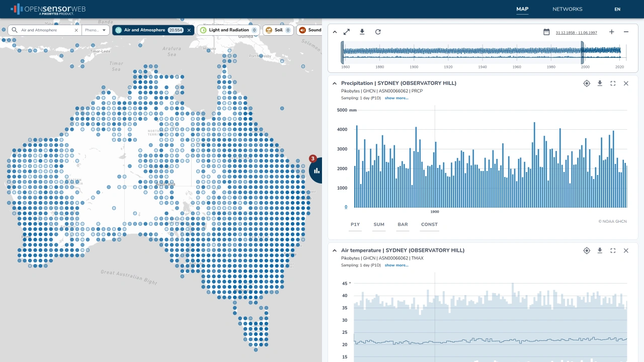
Task: Open the Phenomenon dropdown
Action: pyautogui.click(x=96, y=30)
